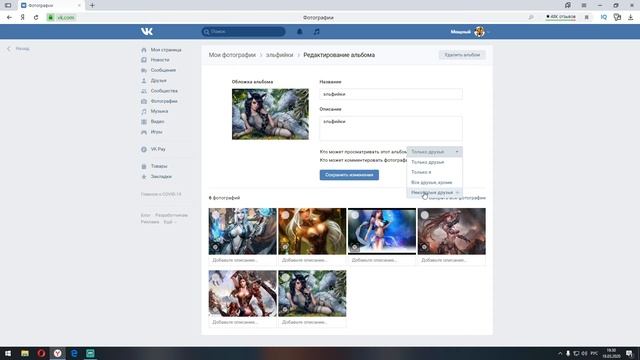Open File Explorer from the taskbar
The width and height of the screenshot is (640, 360).
[25, 353]
